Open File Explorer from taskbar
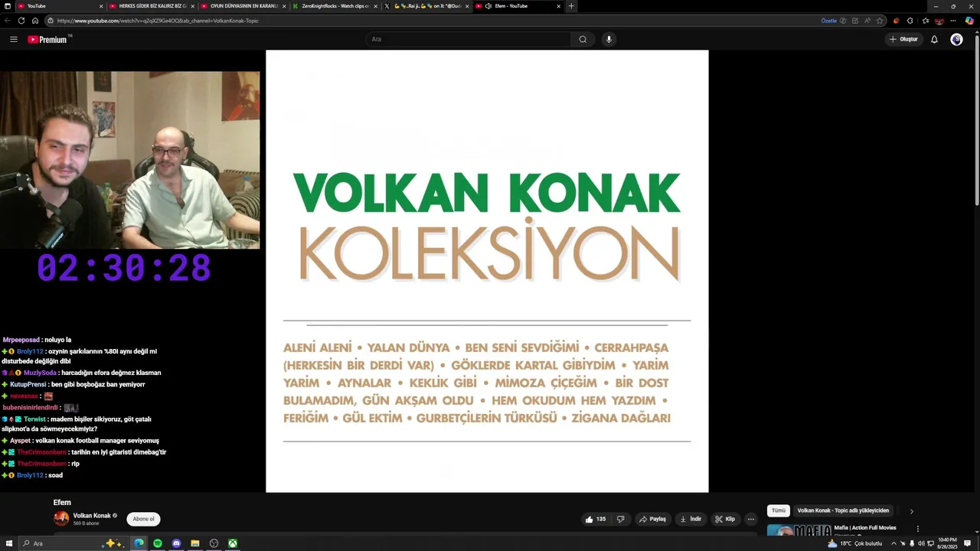This screenshot has width=980, height=551. (x=195, y=543)
